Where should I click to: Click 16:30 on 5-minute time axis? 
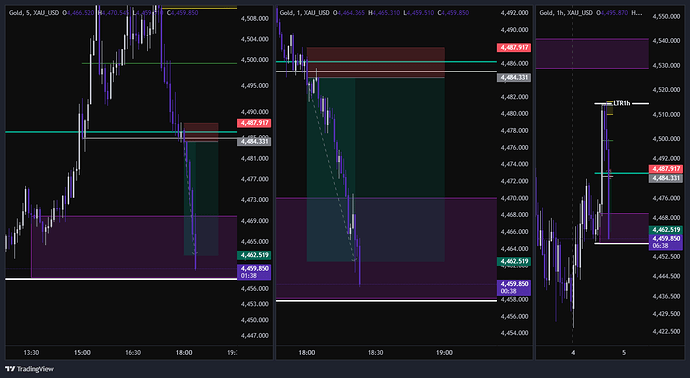[x=133, y=352]
